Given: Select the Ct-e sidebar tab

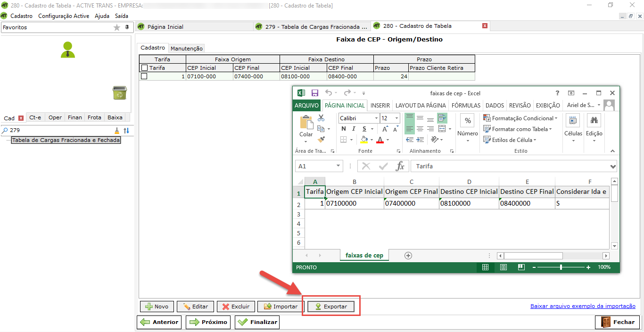Looking at the screenshot, I should coord(35,117).
